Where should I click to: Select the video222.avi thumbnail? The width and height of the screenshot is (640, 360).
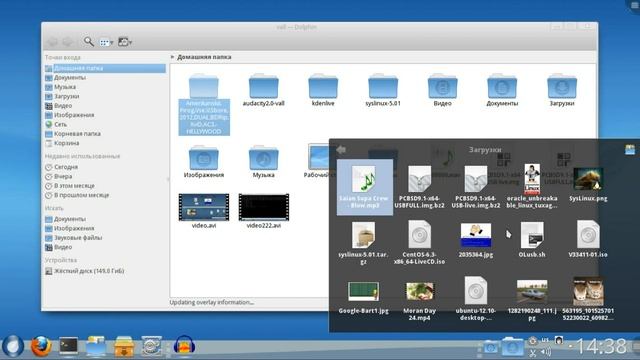click(x=264, y=211)
